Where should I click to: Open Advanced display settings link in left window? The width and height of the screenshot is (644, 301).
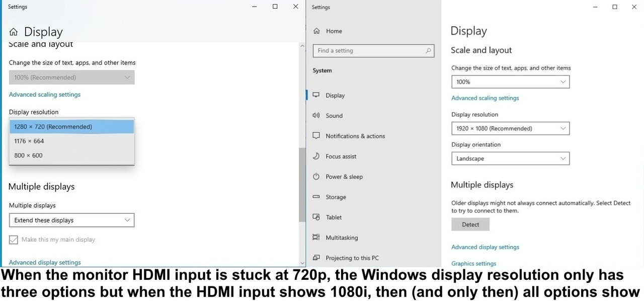[x=45, y=262]
